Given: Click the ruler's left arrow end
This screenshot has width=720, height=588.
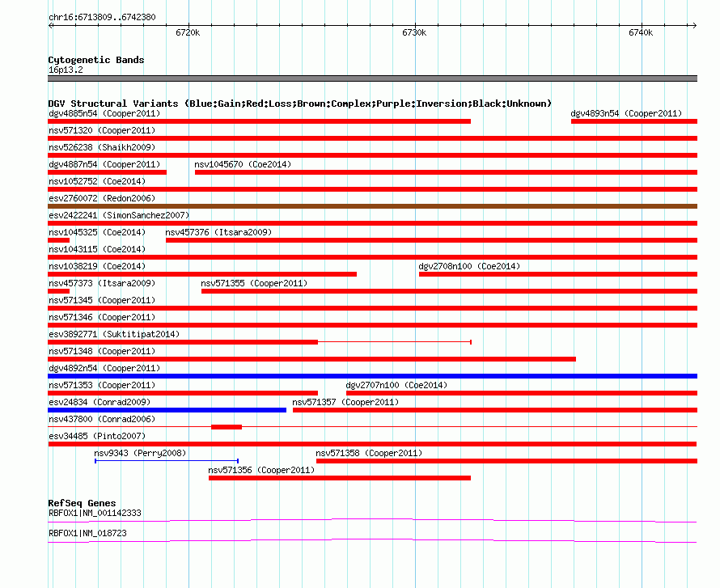Looking at the screenshot, I should [51, 25].
